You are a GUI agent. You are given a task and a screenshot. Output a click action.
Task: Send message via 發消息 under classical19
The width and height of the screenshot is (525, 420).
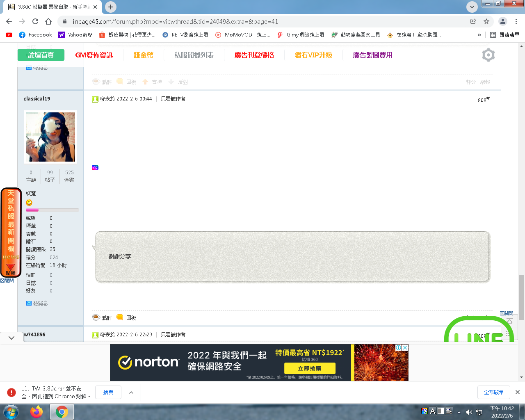(37, 304)
